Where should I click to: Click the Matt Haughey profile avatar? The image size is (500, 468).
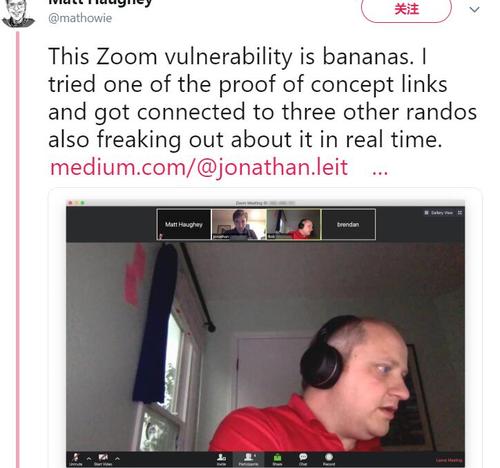coord(17,14)
